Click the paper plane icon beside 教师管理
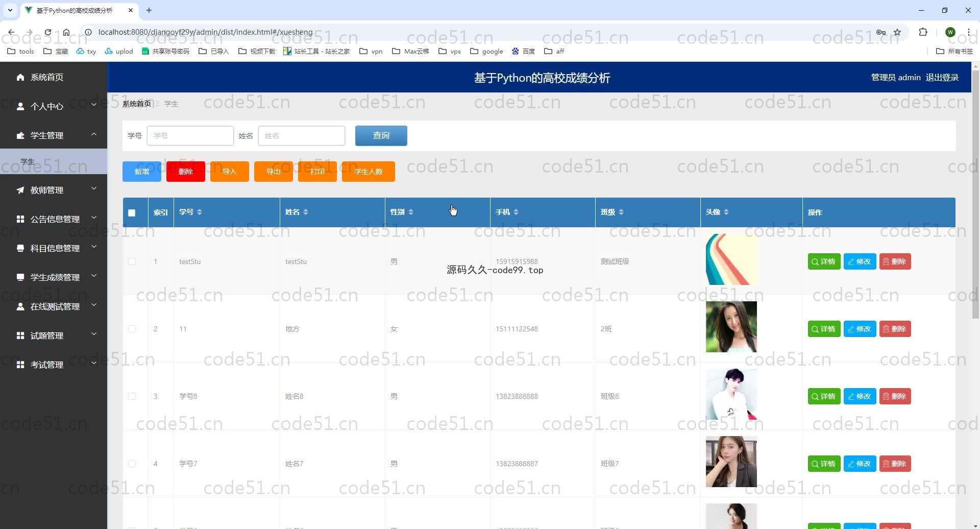This screenshot has width=980, height=529. (x=20, y=190)
